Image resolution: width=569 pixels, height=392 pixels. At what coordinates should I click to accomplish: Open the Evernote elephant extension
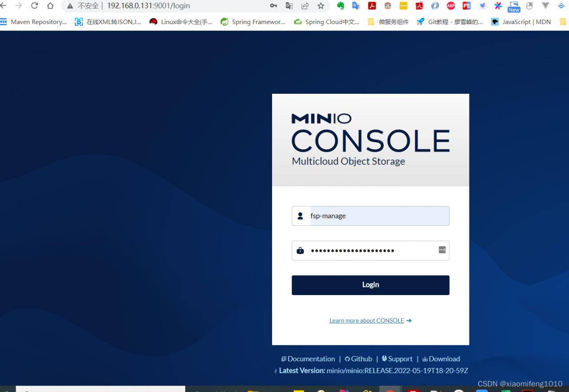pos(341,6)
